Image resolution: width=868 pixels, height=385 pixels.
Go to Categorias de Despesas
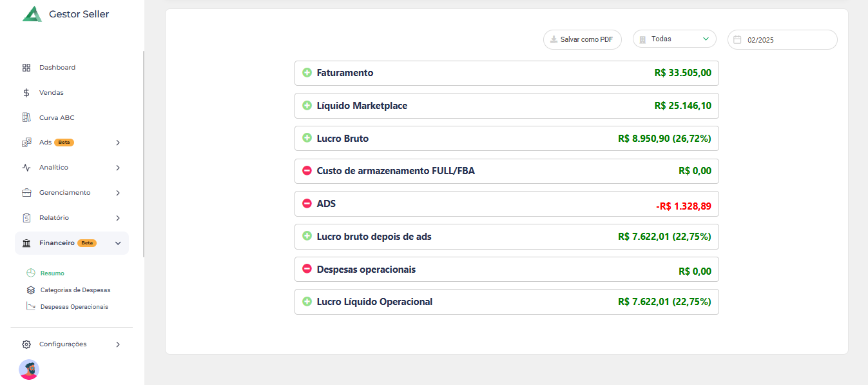coord(75,290)
